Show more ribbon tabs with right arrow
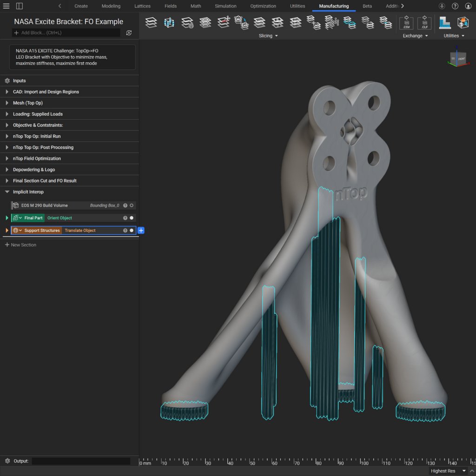Image resolution: width=476 pixels, height=476 pixels. tap(403, 6)
